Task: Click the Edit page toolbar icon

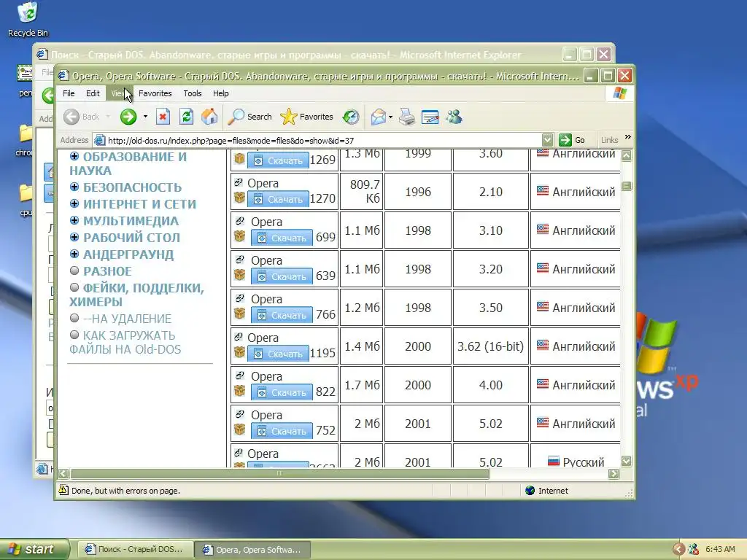Action: [430, 117]
